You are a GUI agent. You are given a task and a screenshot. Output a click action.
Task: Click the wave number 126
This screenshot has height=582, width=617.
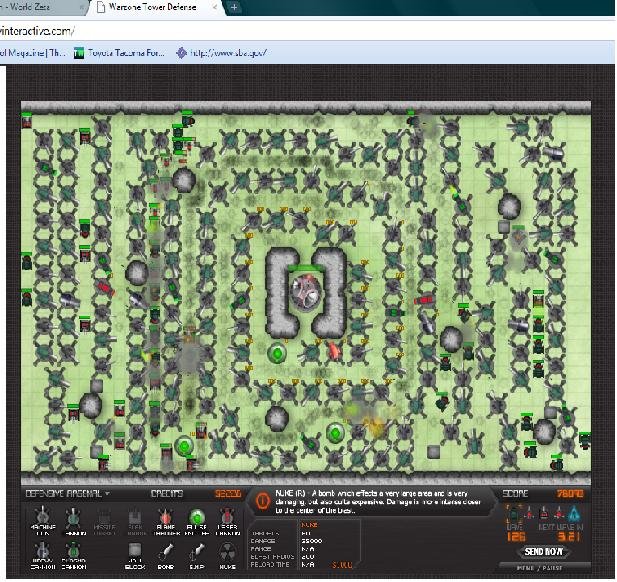[x=516, y=537]
